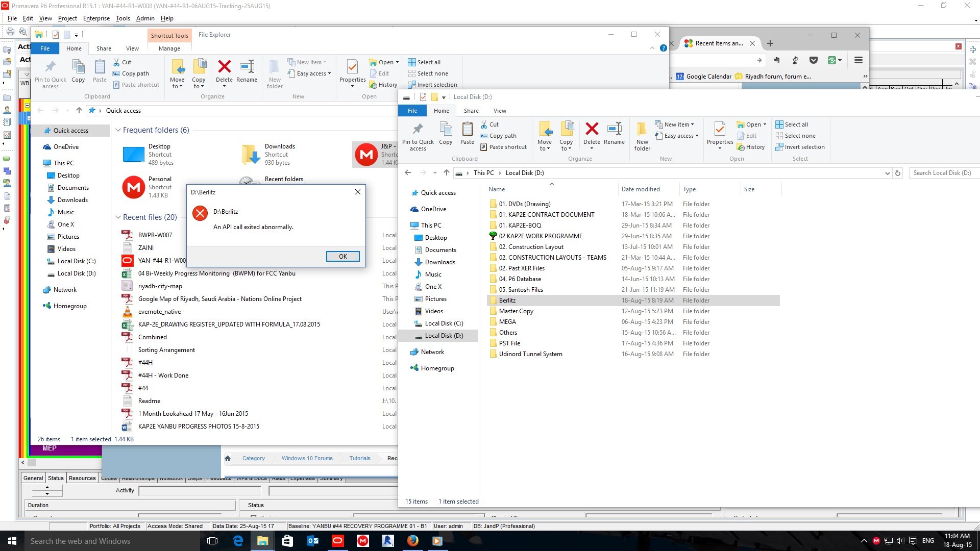The height and width of the screenshot is (551, 980).
Task: Open the View tab in Local Disk (D:) window
Action: 500,111
